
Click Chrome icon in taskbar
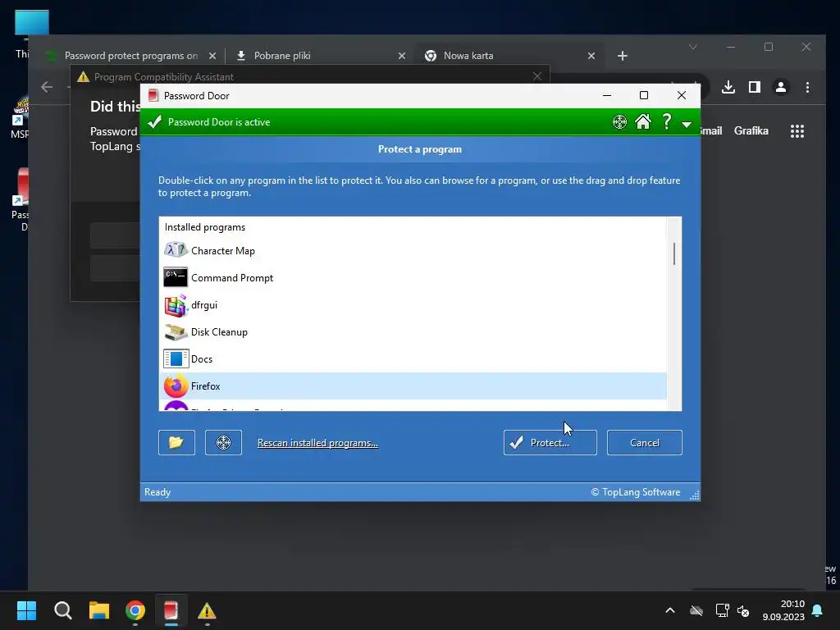[135, 610]
